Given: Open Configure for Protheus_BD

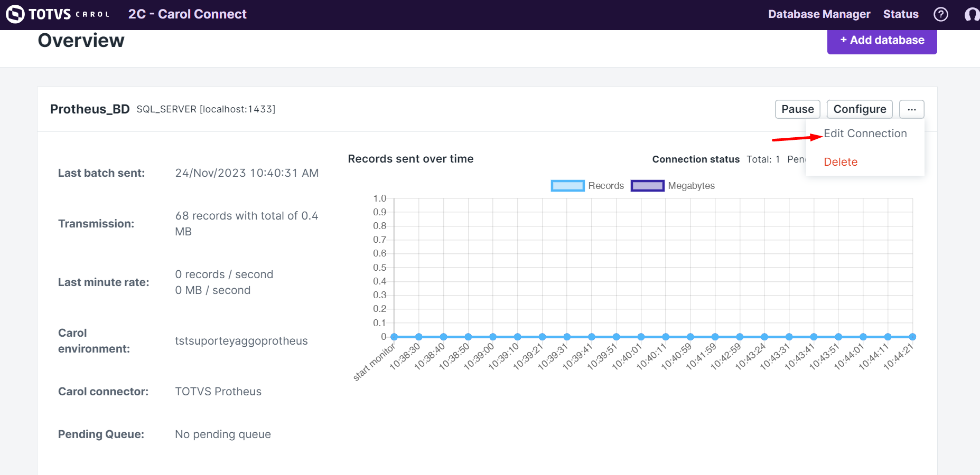Looking at the screenshot, I should pos(860,109).
